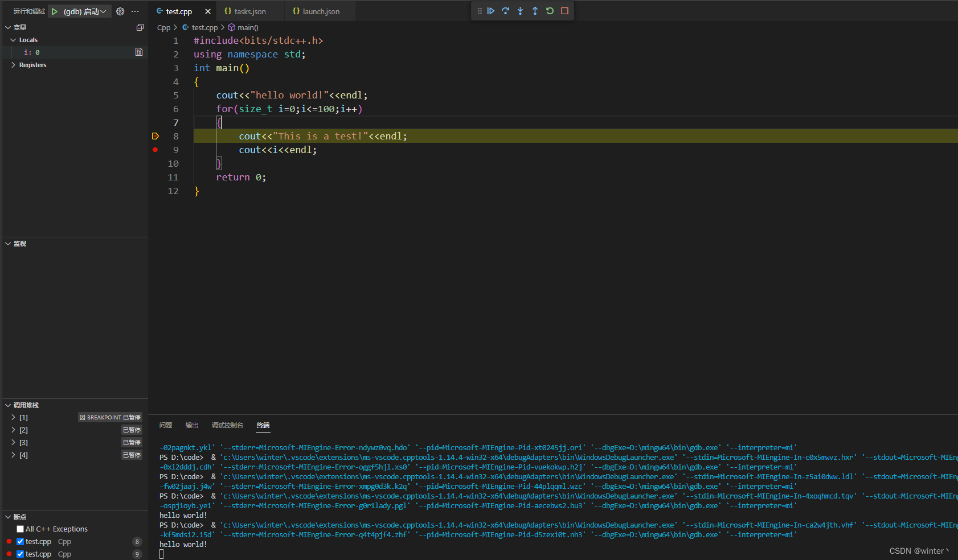Click last hello world! terminal output

point(183,545)
